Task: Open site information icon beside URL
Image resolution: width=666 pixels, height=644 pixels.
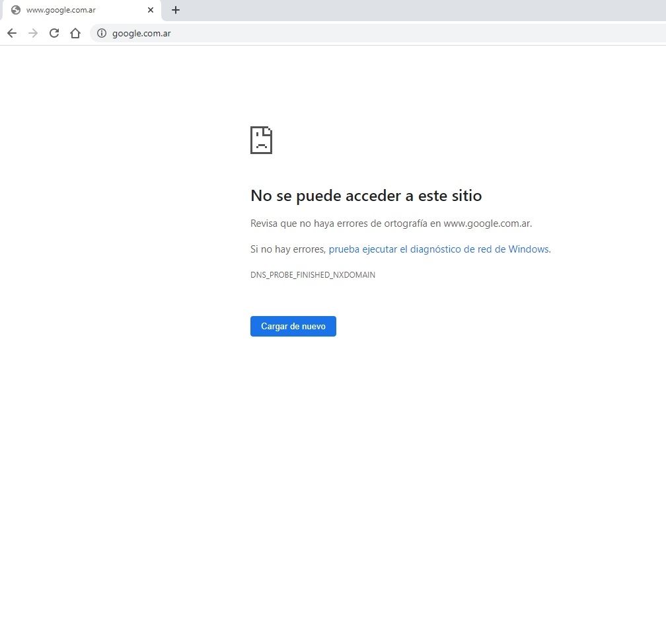Action: [102, 33]
